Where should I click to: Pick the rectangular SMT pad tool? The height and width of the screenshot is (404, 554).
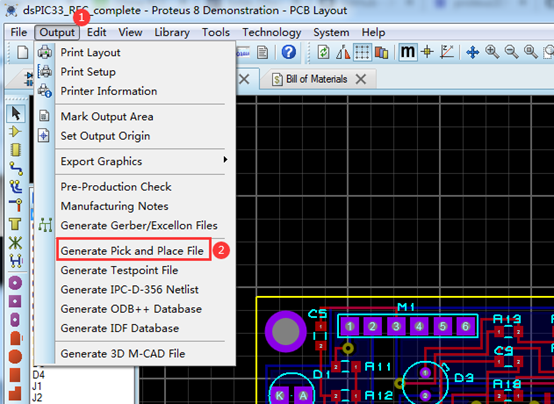(x=15, y=375)
